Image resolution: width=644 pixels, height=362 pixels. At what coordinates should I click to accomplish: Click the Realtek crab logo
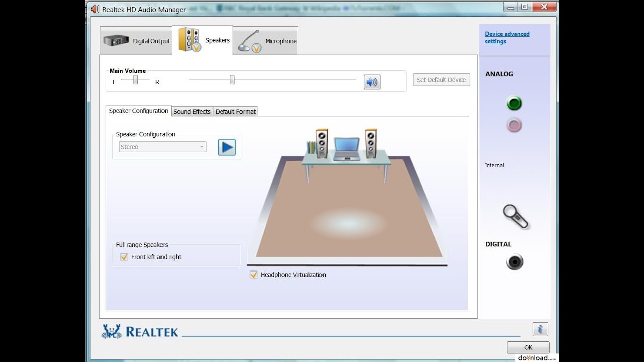[x=112, y=331]
